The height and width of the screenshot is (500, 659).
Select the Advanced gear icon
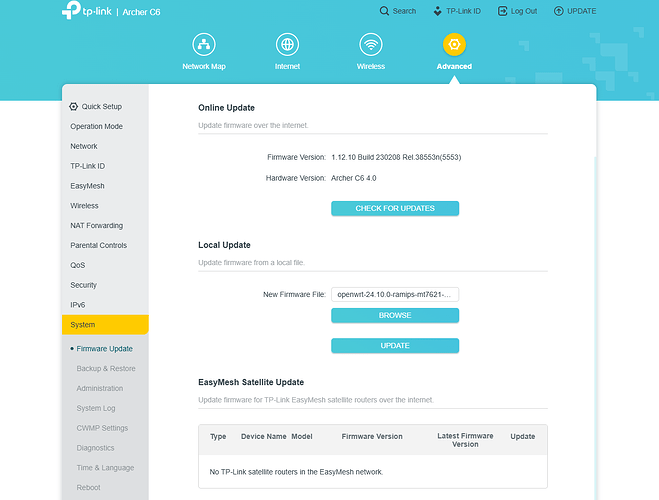point(454,44)
